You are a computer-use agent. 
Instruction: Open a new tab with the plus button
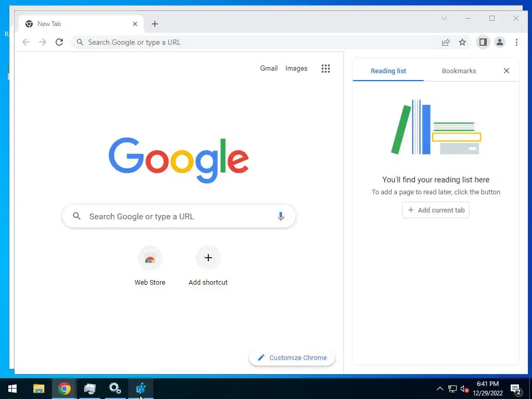pyautogui.click(x=155, y=24)
